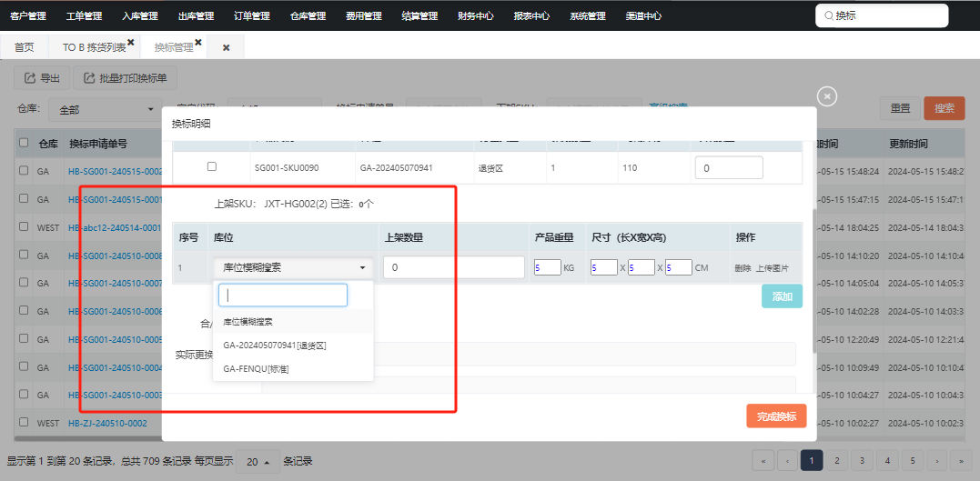Viewport: 980px width, 481px height.
Task: Go to page 2
Action: coord(836,461)
